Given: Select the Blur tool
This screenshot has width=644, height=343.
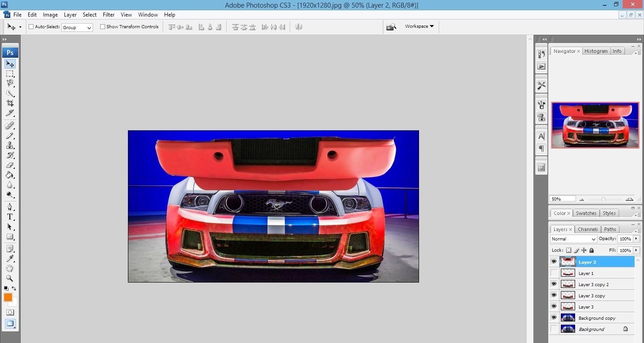Looking at the screenshot, I should click(x=10, y=185).
